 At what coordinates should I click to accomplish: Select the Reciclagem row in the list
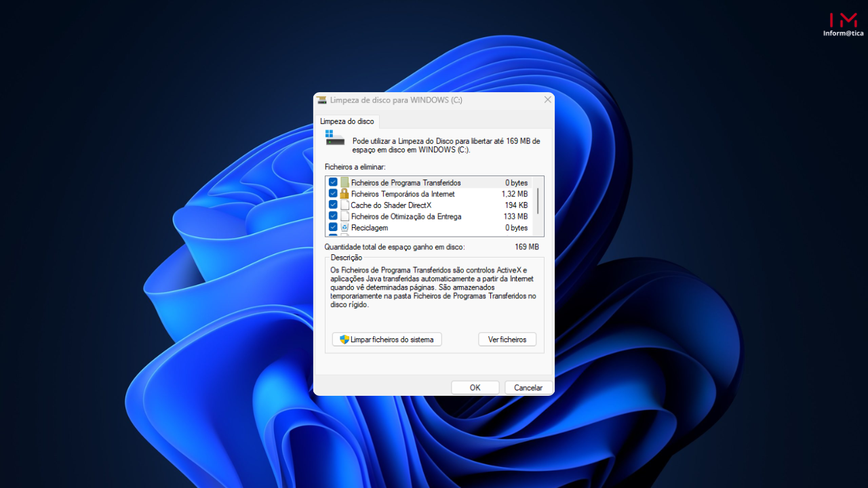coord(429,228)
